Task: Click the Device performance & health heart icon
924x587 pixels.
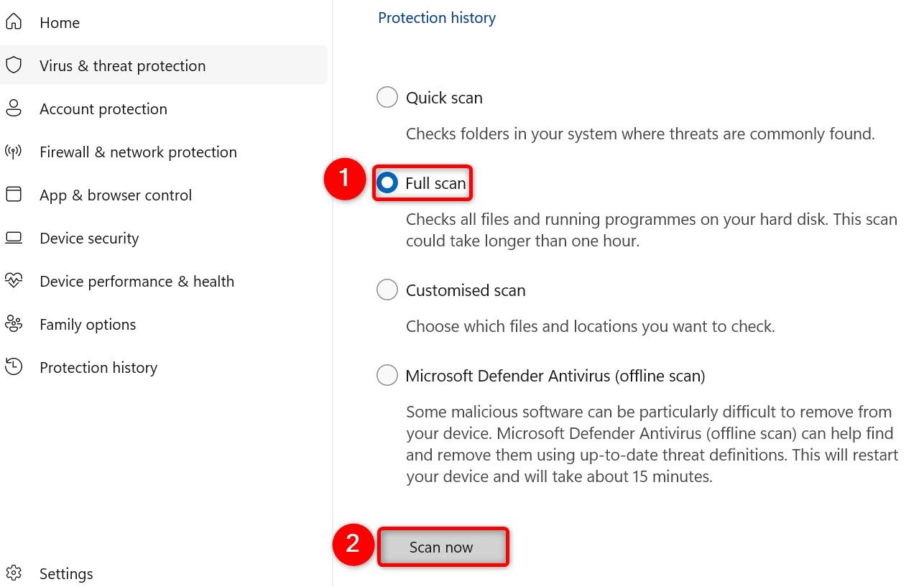Action: point(14,280)
